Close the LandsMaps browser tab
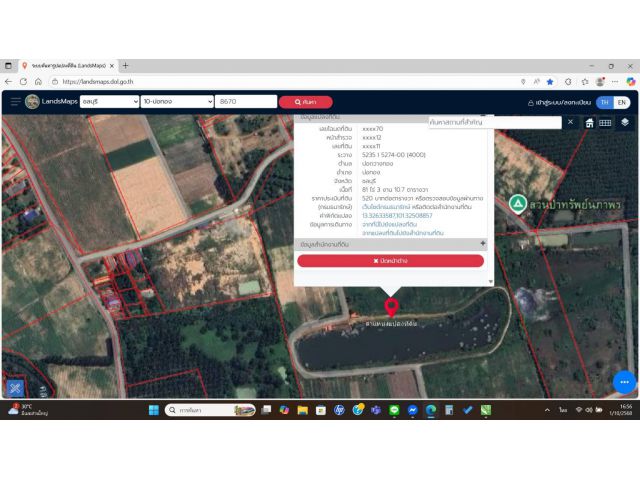The width and height of the screenshot is (640, 480). (112, 66)
